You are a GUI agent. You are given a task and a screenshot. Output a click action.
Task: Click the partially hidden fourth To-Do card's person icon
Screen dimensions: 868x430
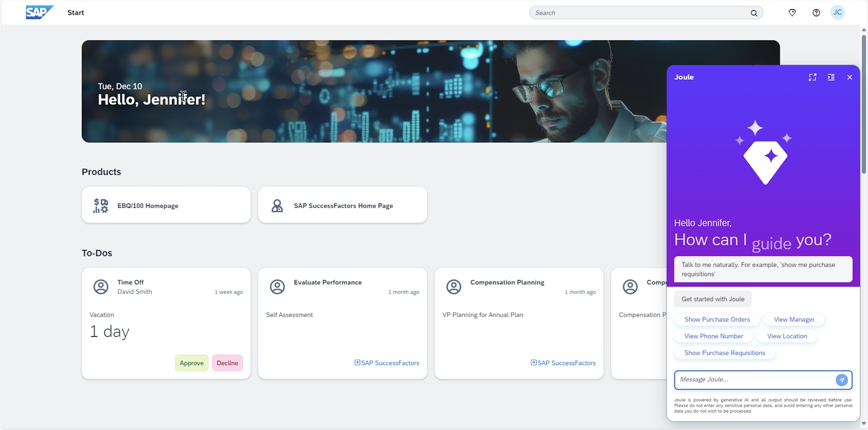pos(630,287)
